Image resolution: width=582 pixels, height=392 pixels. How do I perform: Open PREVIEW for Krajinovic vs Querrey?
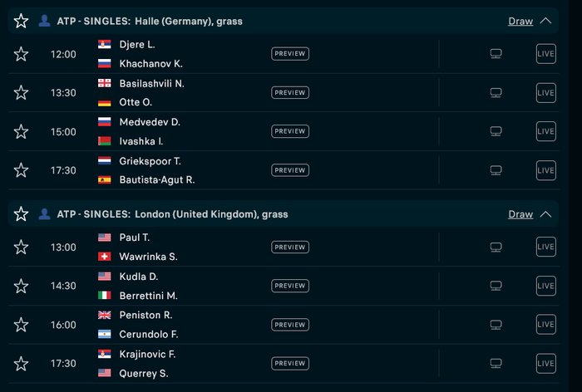coord(290,364)
